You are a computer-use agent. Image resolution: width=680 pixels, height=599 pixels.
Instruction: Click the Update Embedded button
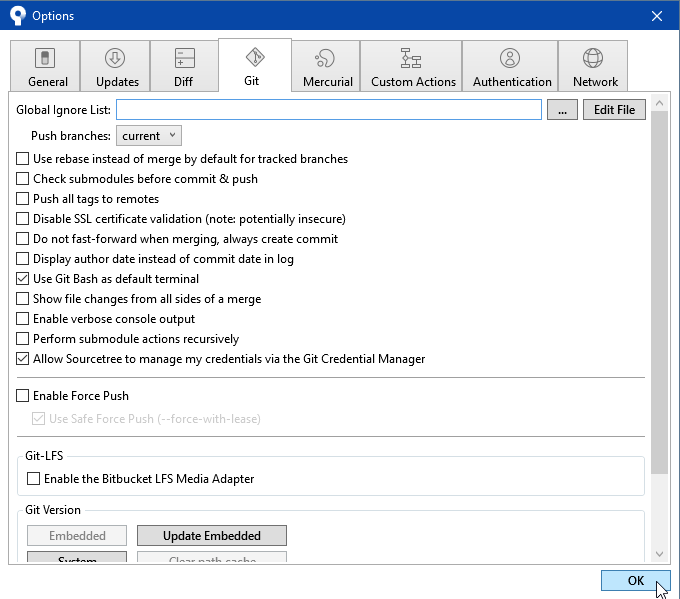coord(212,536)
